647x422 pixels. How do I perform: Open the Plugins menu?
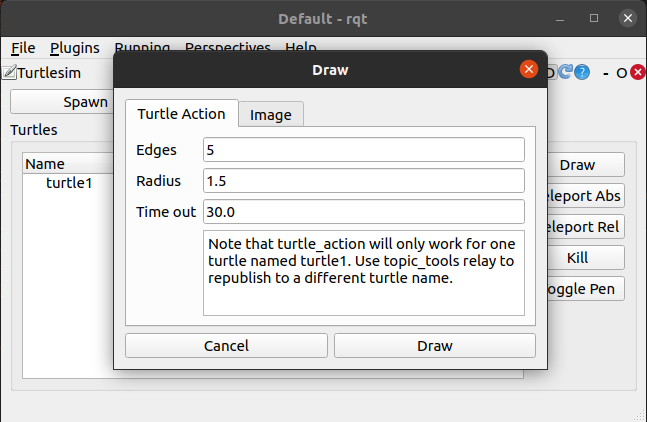click(75, 48)
